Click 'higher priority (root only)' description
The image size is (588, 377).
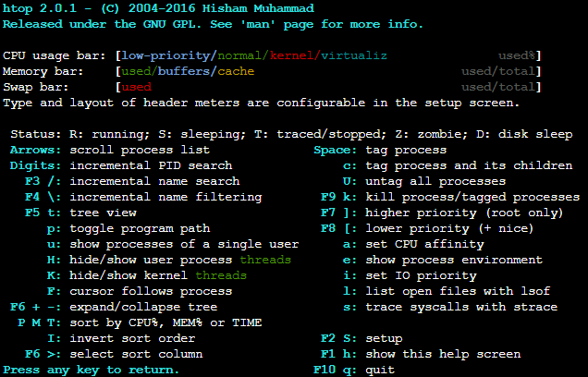pyautogui.click(x=464, y=213)
